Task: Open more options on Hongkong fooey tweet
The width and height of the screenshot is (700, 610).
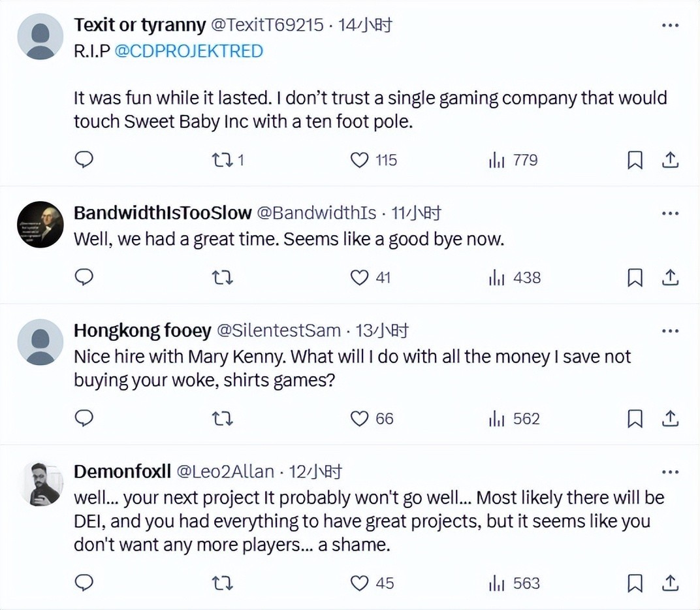Action: 670,331
